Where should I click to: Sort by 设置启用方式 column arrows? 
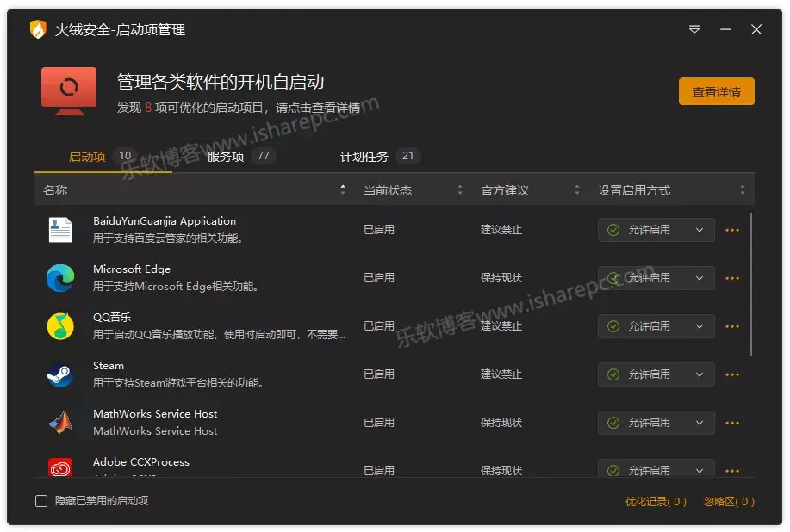[743, 189]
